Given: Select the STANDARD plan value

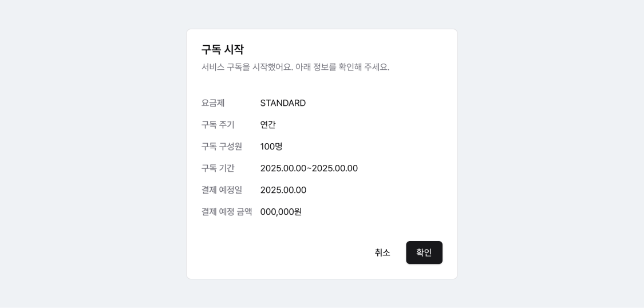Looking at the screenshot, I should coord(283,103).
